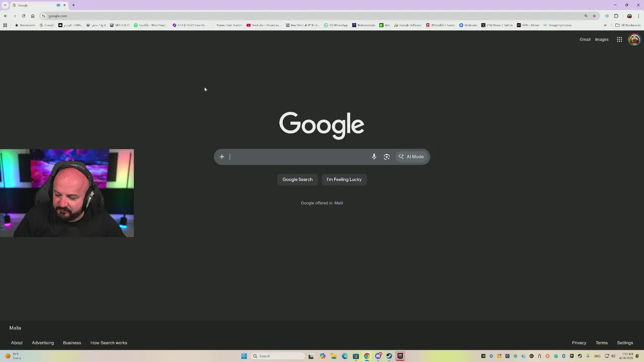Open the All Bookmarks folder

coord(628,25)
